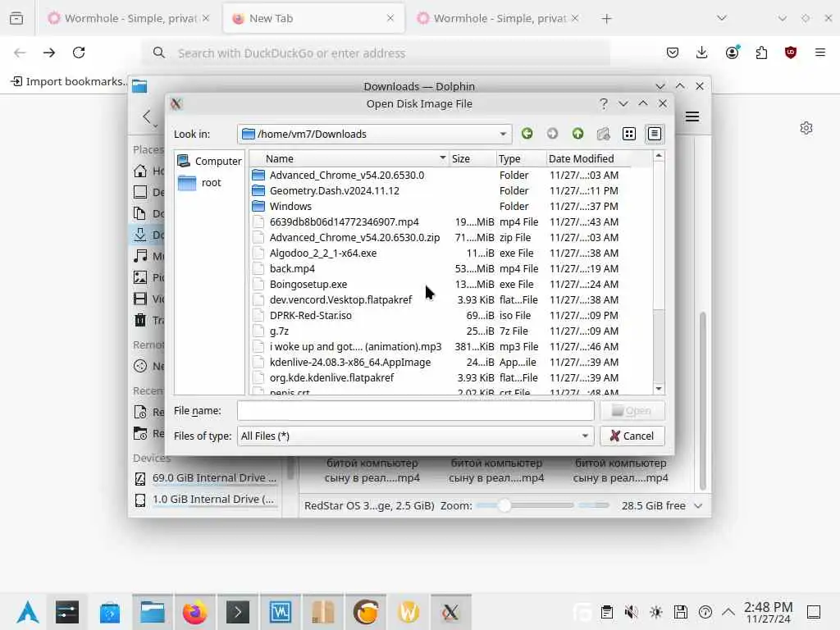
Task: Click Import bookmarks link
Action: click(69, 81)
